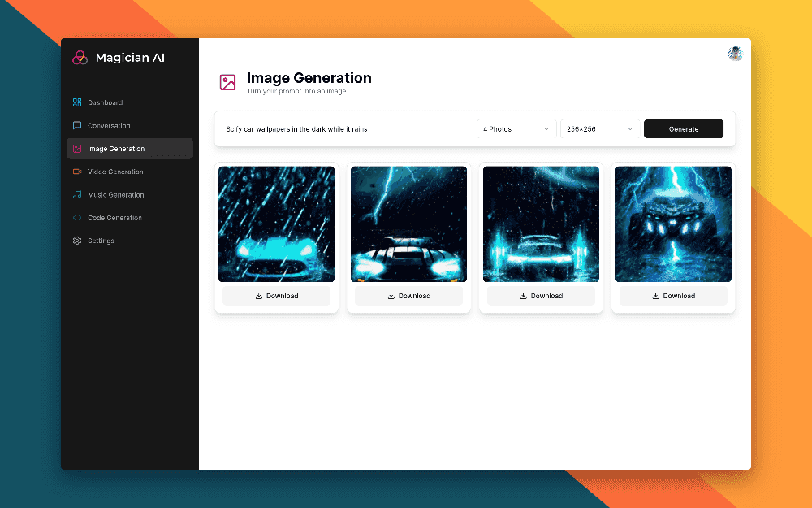Screen dimensions: 812x508
Task: Go to the Dashboard menu item
Action: (106, 102)
